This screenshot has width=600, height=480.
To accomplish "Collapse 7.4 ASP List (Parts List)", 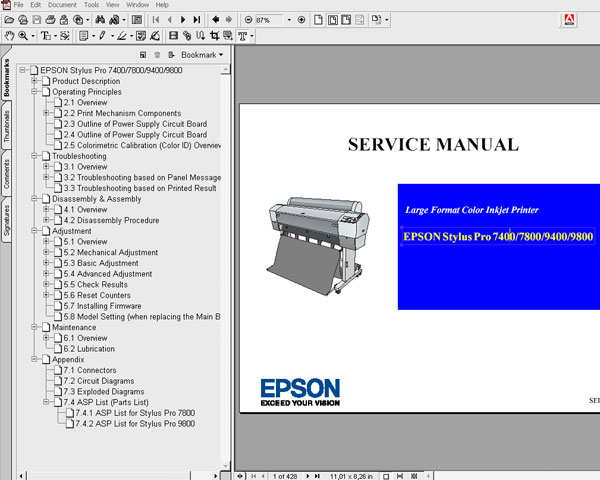I will click(46, 402).
